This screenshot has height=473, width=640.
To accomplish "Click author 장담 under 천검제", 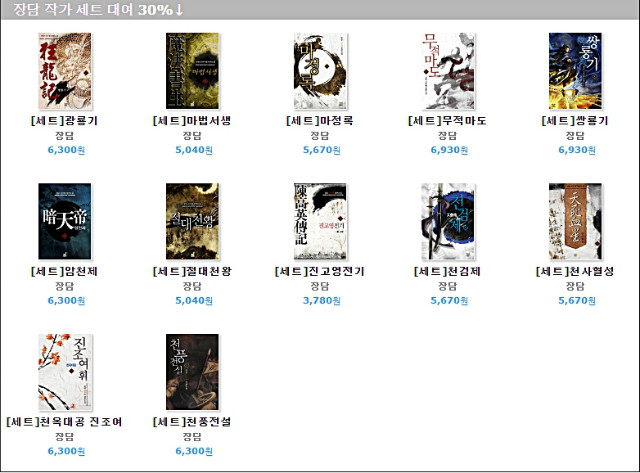I will tap(447, 286).
